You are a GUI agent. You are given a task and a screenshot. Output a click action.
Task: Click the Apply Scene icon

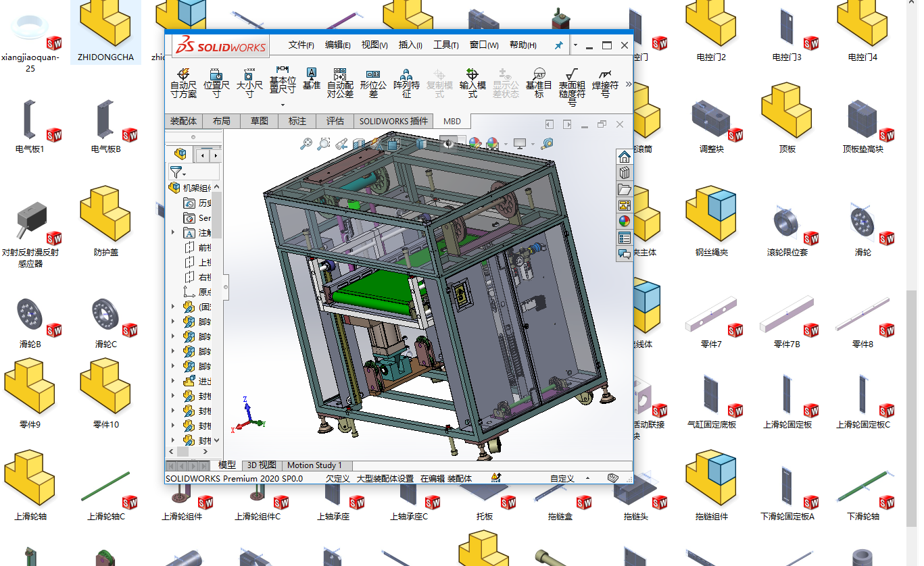[492, 143]
